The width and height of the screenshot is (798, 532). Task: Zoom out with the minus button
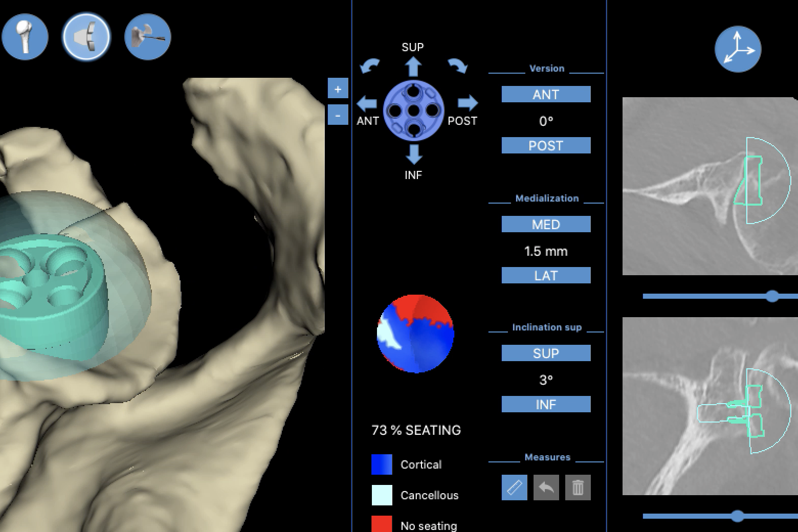pyautogui.click(x=338, y=115)
